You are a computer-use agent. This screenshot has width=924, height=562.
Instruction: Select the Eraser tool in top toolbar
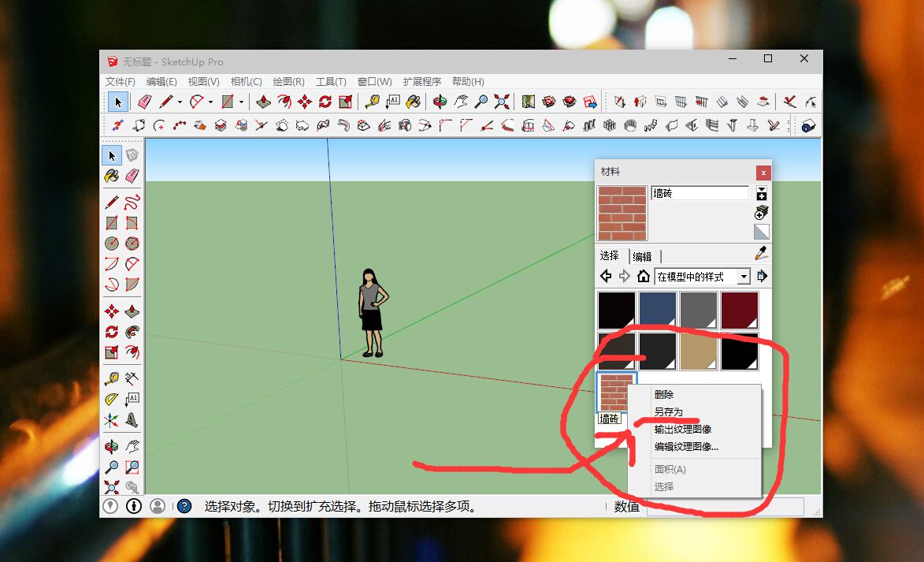point(145,102)
